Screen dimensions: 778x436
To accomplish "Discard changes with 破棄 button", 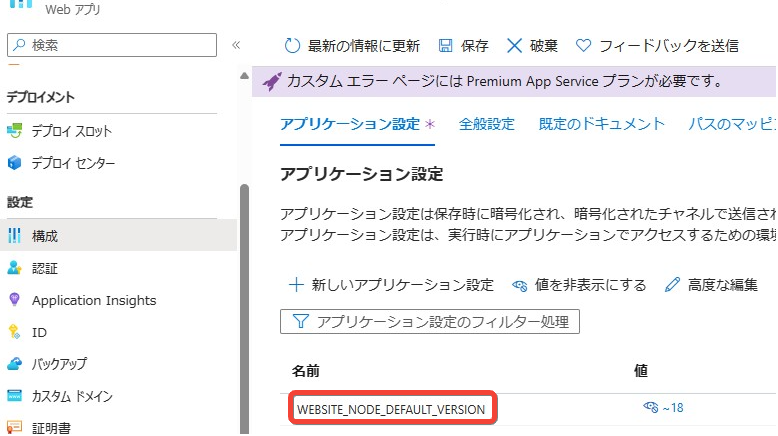I will (532, 46).
